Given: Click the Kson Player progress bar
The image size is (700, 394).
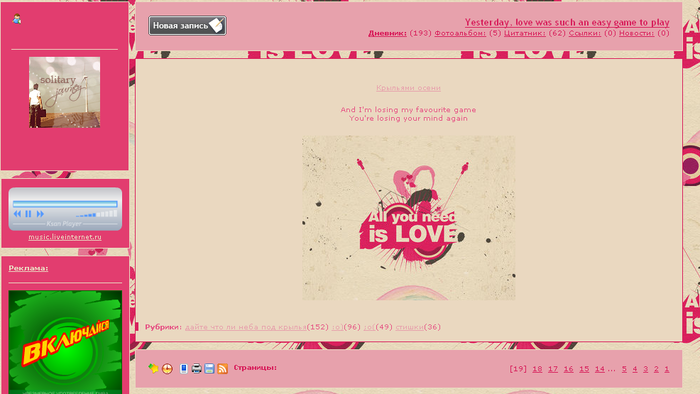Looking at the screenshot, I should pyautogui.click(x=65, y=204).
